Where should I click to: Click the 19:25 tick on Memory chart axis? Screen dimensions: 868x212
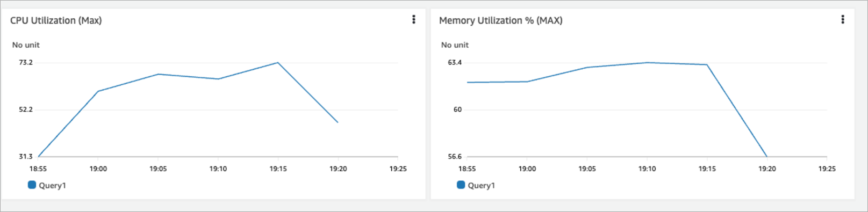click(x=827, y=169)
